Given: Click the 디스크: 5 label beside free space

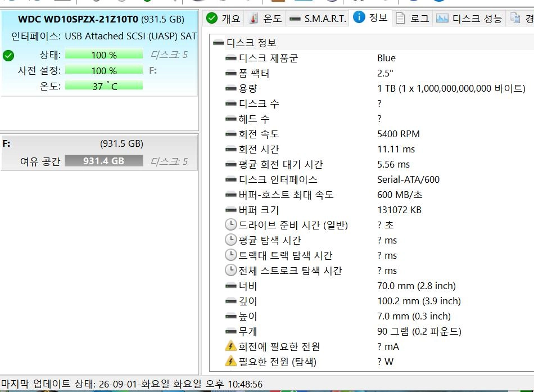Looking at the screenshot, I should (x=169, y=161).
